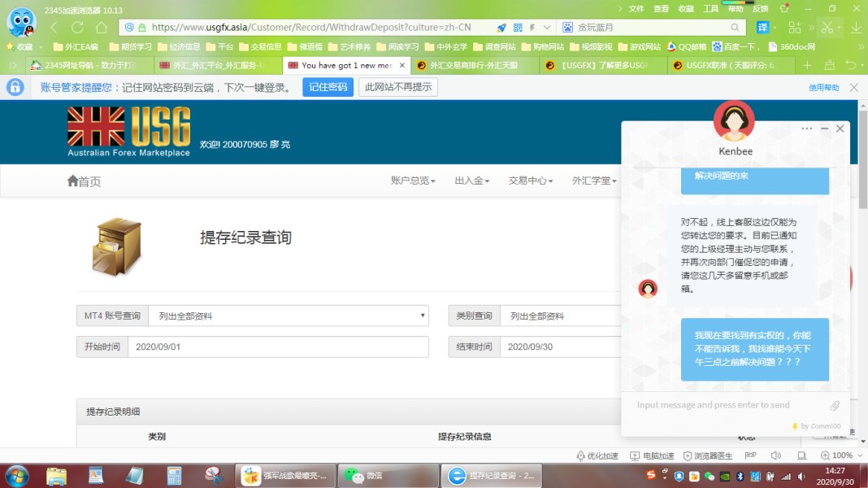Click the 浏览器医生 status bar icon
Image resolution: width=868 pixels, height=488 pixels.
[708, 455]
